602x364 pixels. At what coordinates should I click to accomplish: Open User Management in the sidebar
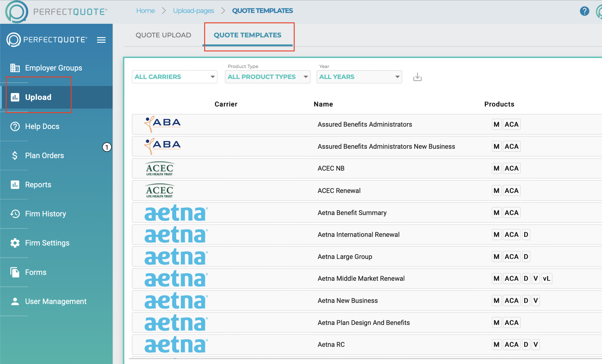[x=56, y=301]
